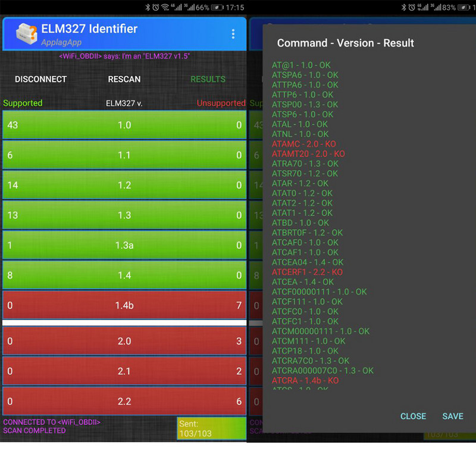Image resolution: width=476 pixels, height=476 pixels.
Task: Click the alarm clock status bar icon
Action: 155,7
